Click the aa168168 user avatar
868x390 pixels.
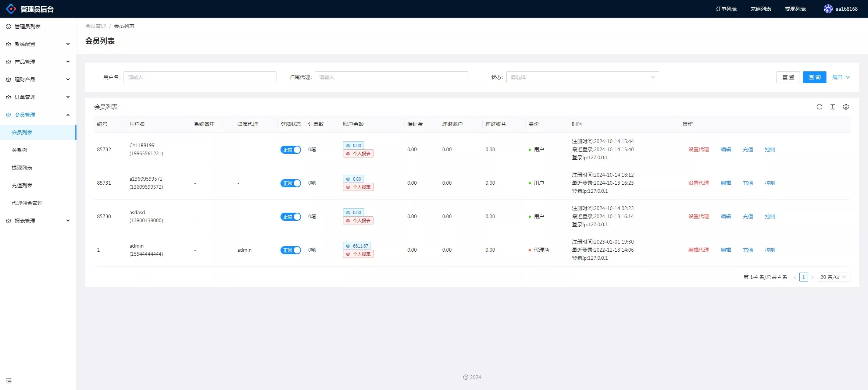[x=828, y=9]
